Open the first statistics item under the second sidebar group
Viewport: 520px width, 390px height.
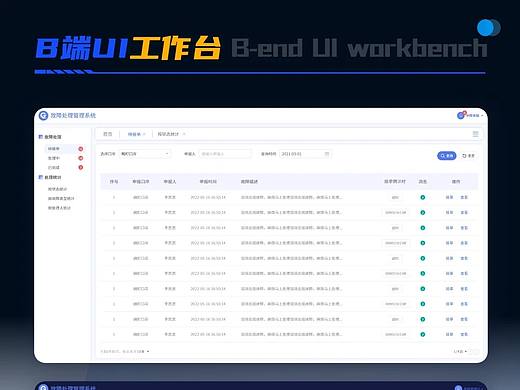click(x=57, y=189)
